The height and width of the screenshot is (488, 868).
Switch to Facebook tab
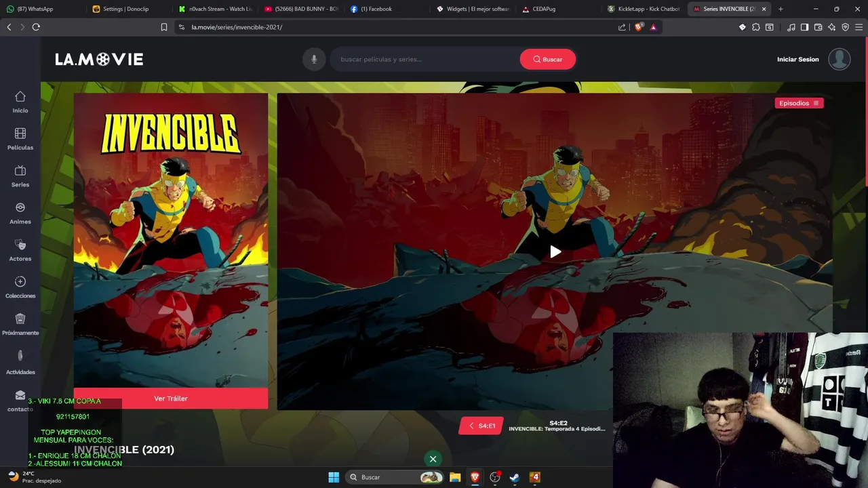[387, 9]
